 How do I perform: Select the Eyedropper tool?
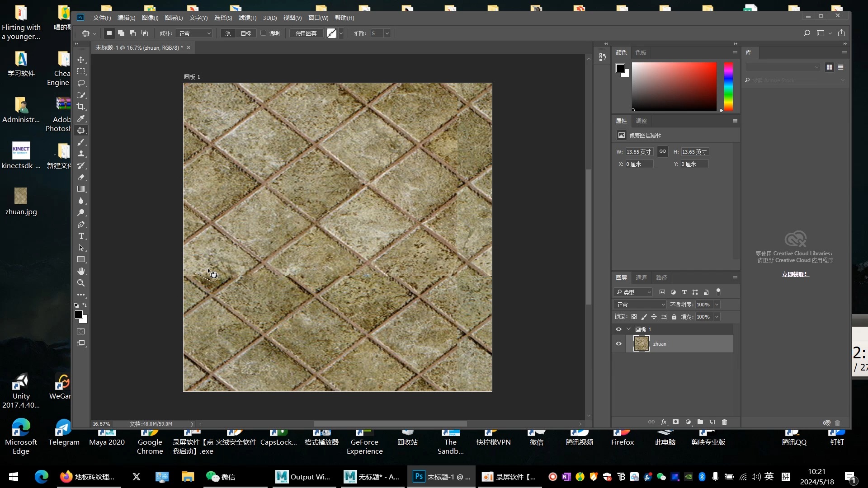(x=81, y=118)
